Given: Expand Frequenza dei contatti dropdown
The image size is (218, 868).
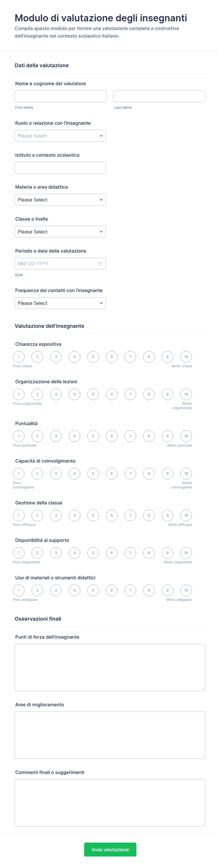Looking at the screenshot, I should pos(60,303).
